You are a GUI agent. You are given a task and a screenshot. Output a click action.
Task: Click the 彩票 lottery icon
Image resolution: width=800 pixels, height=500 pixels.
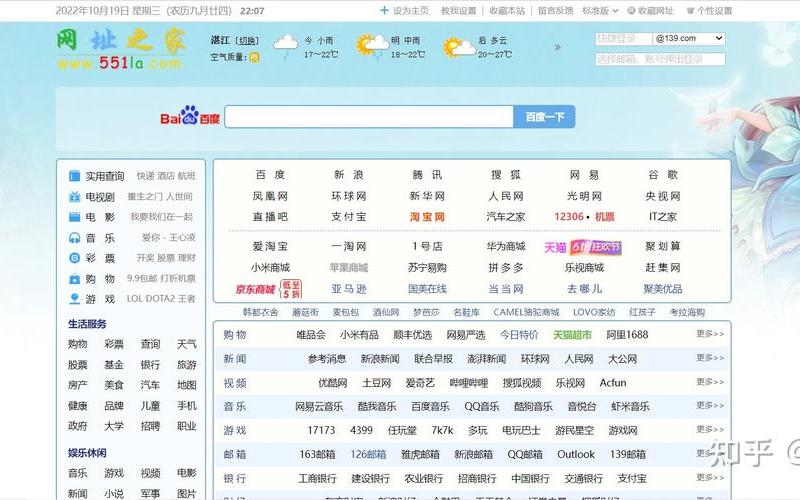pyautogui.click(x=74, y=258)
